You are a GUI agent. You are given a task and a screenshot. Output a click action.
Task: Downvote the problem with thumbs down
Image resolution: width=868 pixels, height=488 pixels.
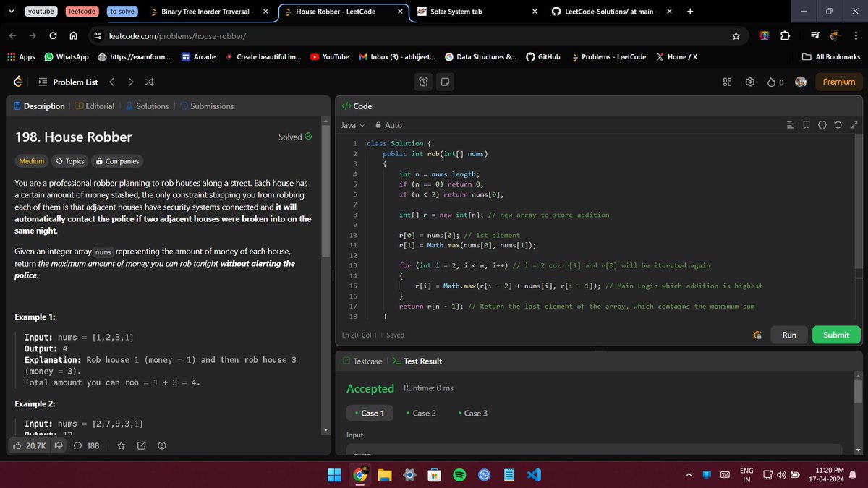[60, 446]
